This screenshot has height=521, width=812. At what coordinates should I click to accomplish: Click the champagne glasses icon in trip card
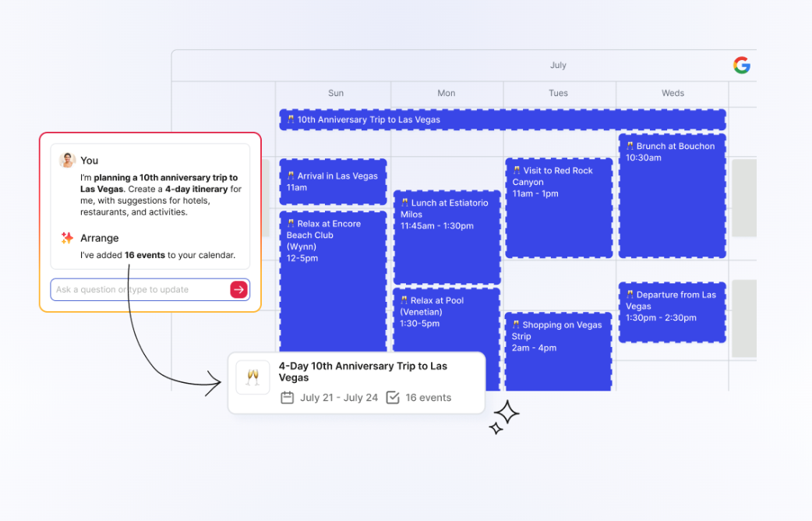[252, 377]
